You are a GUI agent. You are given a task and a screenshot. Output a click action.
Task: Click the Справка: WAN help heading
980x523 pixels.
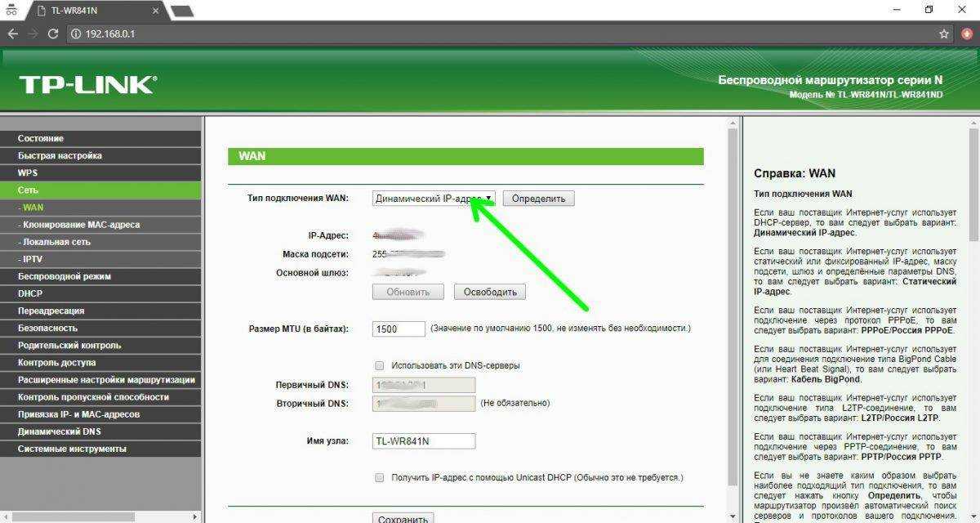795,173
